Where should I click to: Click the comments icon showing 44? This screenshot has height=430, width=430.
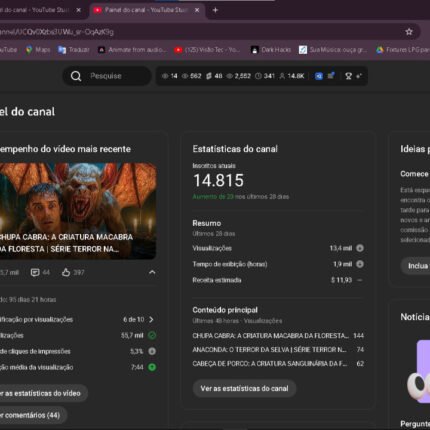(x=35, y=273)
